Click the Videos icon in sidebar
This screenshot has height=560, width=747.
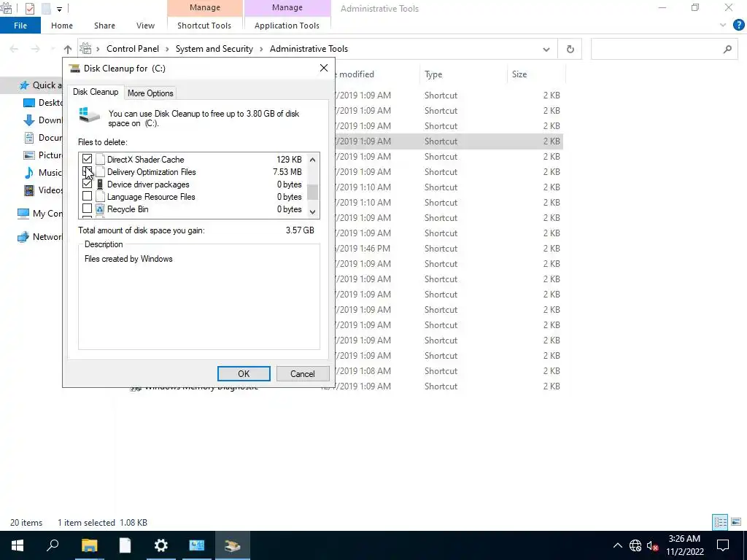(29, 190)
